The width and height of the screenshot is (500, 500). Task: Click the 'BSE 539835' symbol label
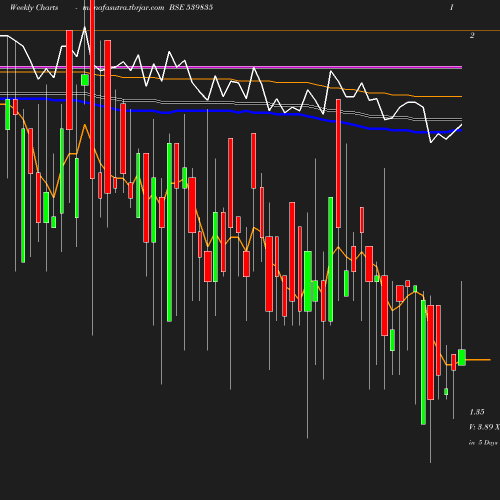pyautogui.click(x=191, y=8)
